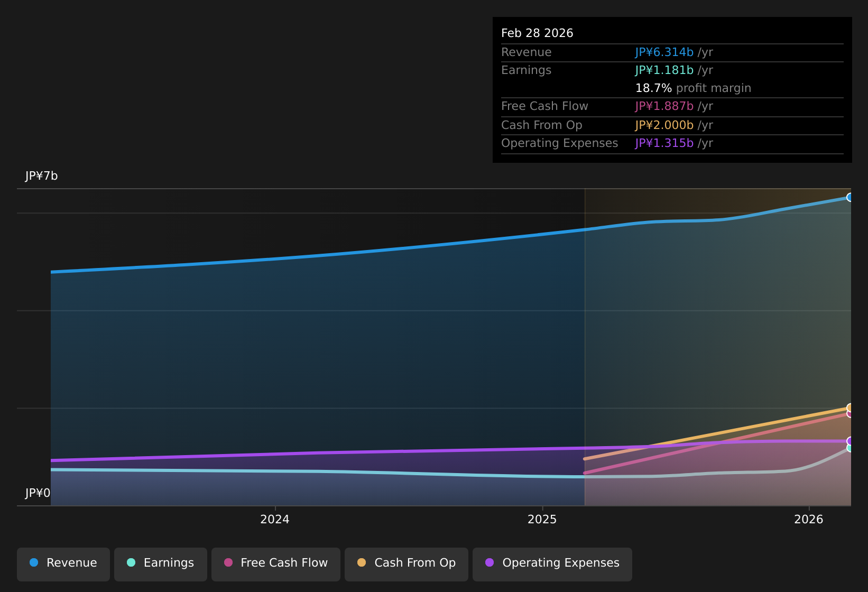Click the 2025 x-axis label
Viewport: 868px width, 592px height.
tap(542, 520)
